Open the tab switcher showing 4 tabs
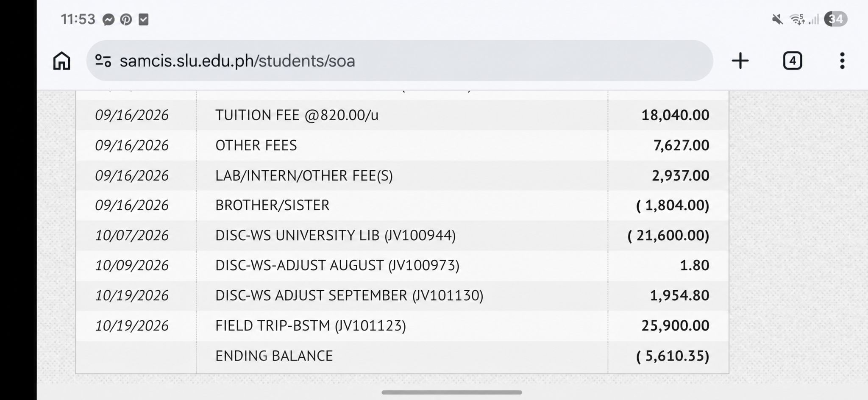This screenshot has width=868, height=400. [792, 61]
